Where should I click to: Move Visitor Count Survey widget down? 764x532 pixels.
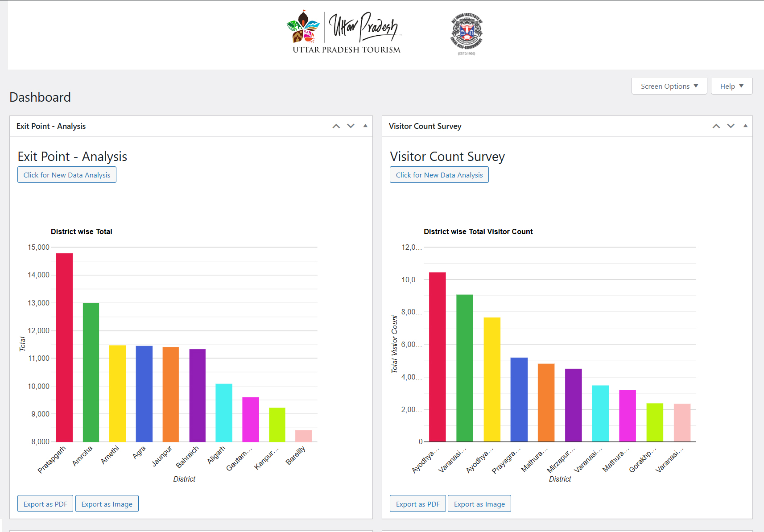[x=731, y=126]
